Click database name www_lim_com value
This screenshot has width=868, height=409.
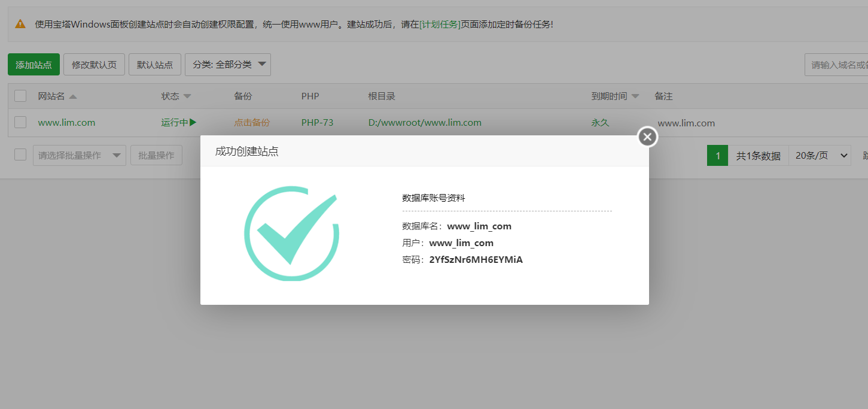(x=479, y=226)
